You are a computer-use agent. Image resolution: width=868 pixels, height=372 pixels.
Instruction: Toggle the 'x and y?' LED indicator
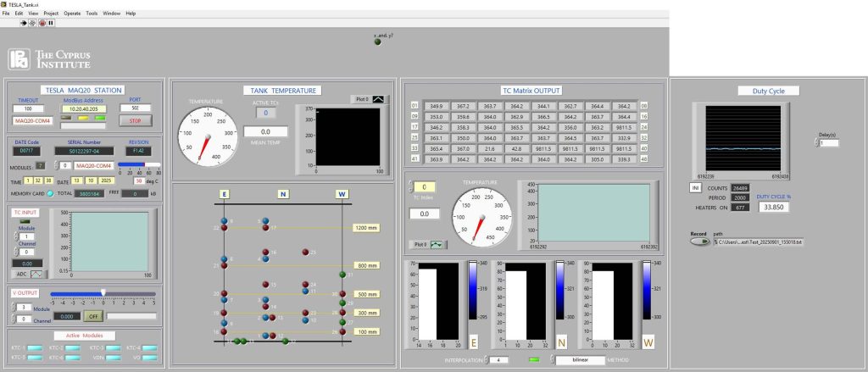pos(378,43)
